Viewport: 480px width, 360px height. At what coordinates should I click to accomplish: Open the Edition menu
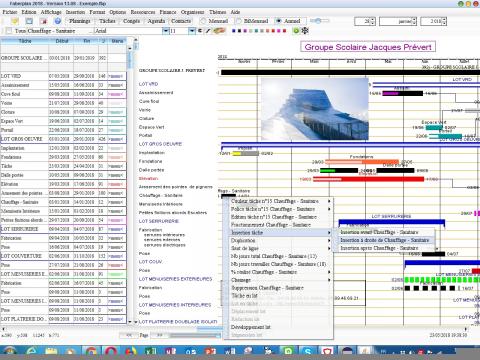(29, 12)
